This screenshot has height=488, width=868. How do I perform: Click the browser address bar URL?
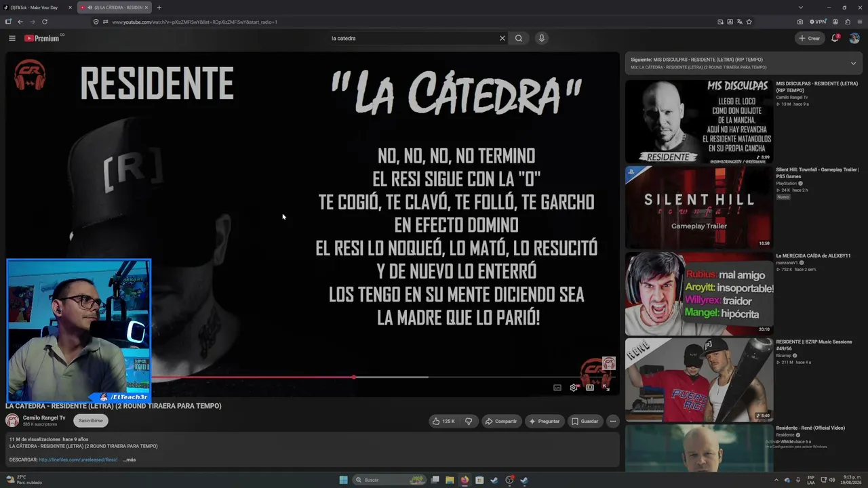pyautogui.click(x=195, y=22)
